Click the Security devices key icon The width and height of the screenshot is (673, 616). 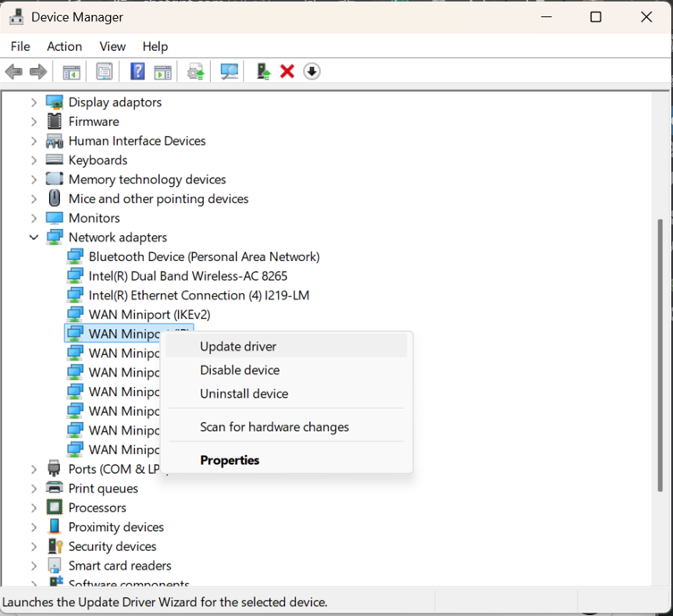[x=55, y=546]
